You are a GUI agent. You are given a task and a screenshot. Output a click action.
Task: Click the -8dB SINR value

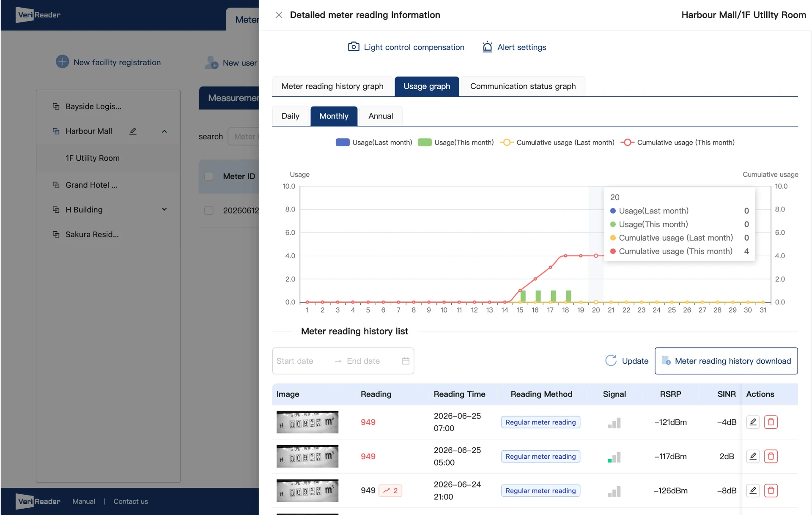point(727,490)
